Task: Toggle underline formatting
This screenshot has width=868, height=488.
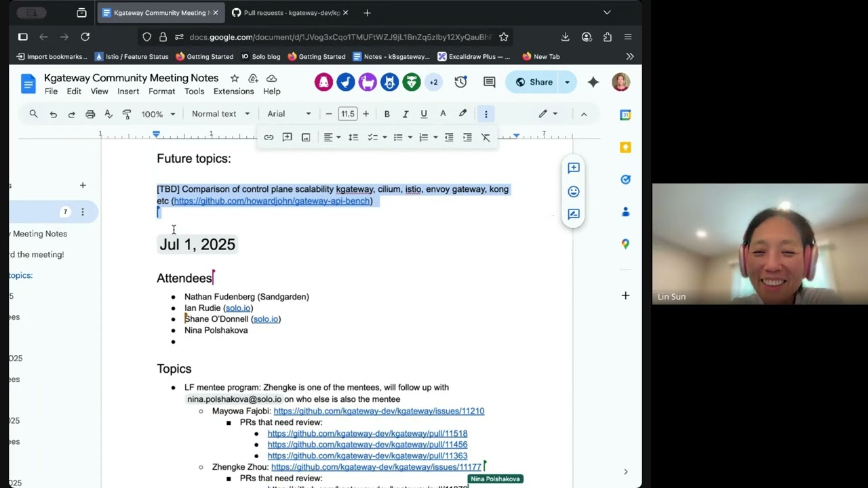Action: [x=424, y=114]
